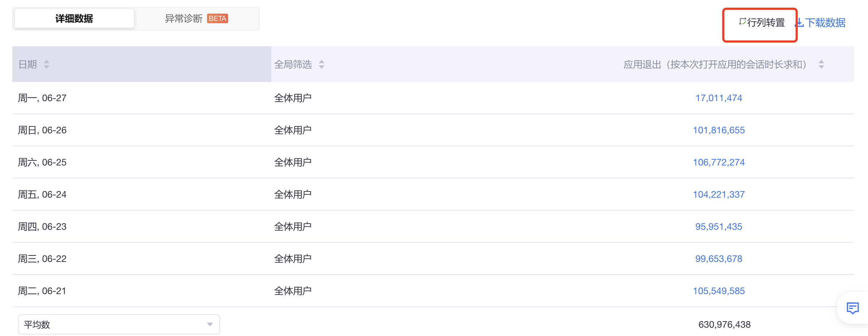Open value 104,221,337 for 06-24

pos(718,194)
